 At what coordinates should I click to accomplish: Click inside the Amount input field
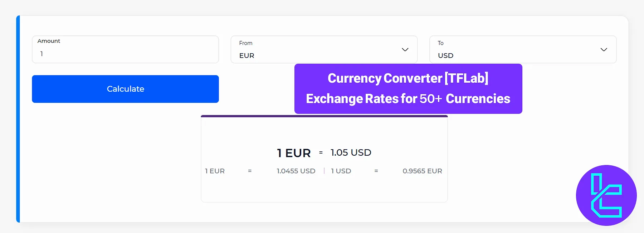point(125,54)
